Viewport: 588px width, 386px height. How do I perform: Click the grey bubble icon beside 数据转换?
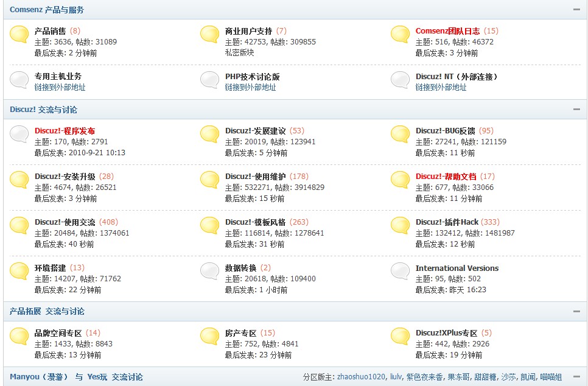click(209, 272)
